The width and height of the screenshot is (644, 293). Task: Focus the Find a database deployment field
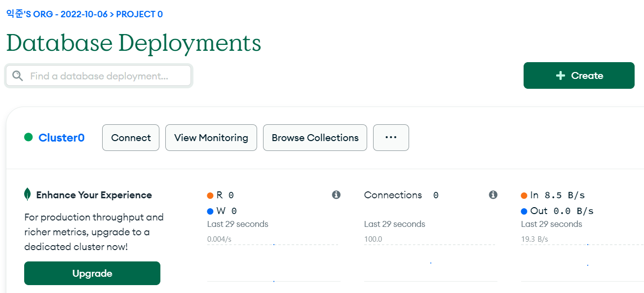coord(99,76)
